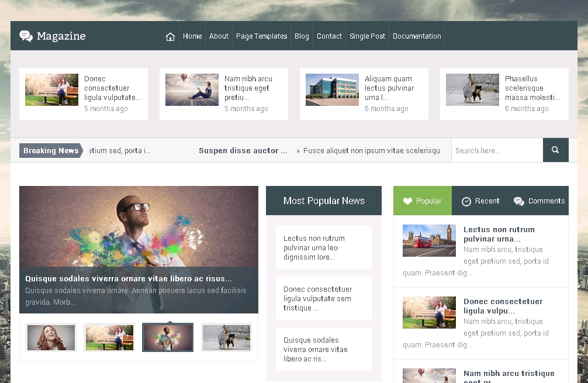
Task: Focus the 'Search here...' input field
Action: (x=497, y=150)
